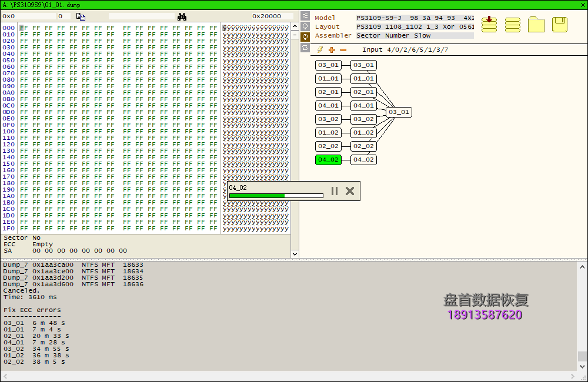Click the copy offset icon
The height and width of the screenshot is (382, 588).
tap(81, 16)
